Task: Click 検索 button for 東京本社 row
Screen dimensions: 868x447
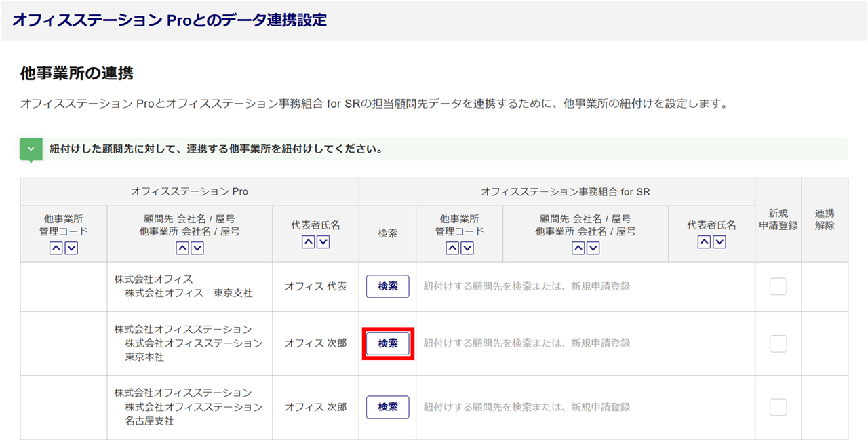Action: pos(388,343)
